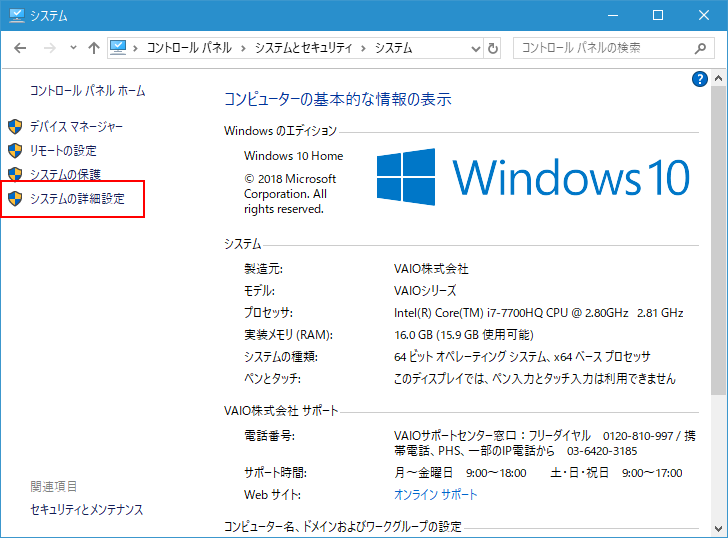Click the Back arrow navigation button
Viewport: 728px width, 538px height.
pyautogui.click(x=20, y=48)
